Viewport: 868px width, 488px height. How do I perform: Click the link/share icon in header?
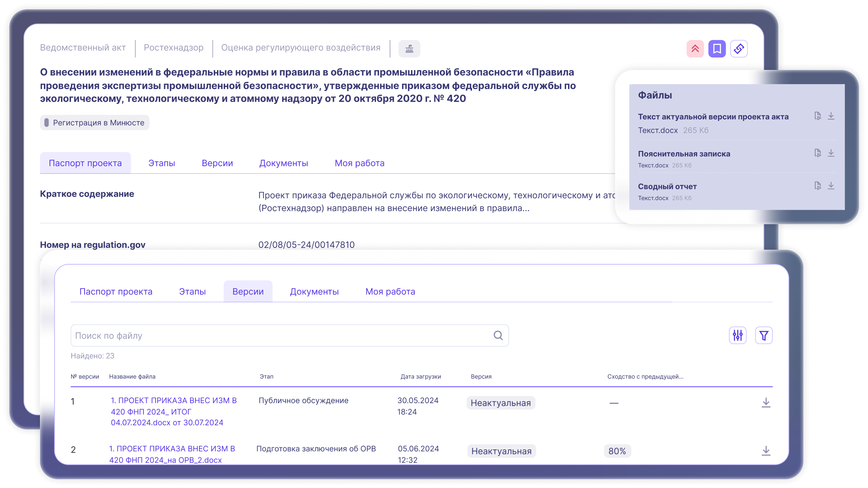(738, 49)
